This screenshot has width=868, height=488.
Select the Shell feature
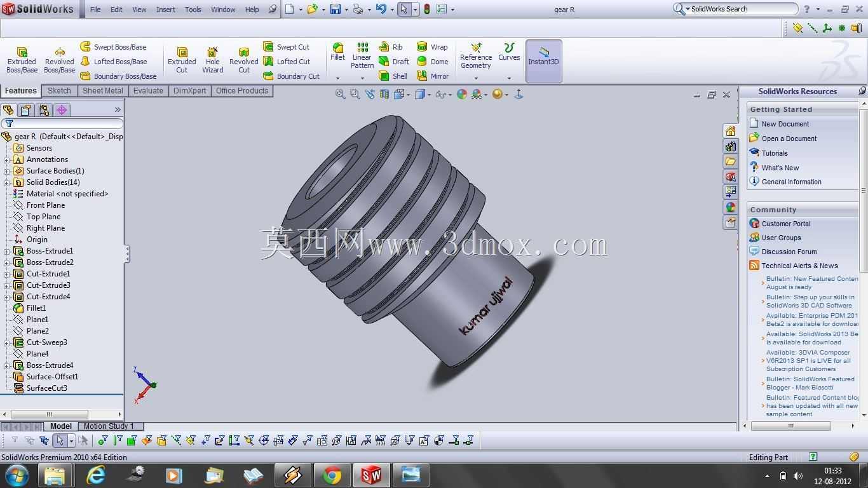point(393,76)
